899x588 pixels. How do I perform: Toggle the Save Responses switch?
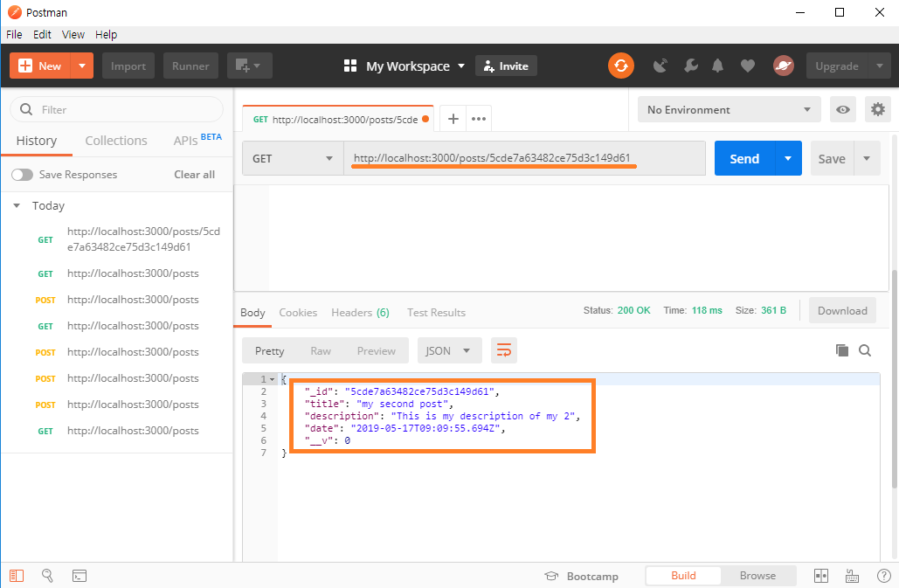[x=23, y=174]
